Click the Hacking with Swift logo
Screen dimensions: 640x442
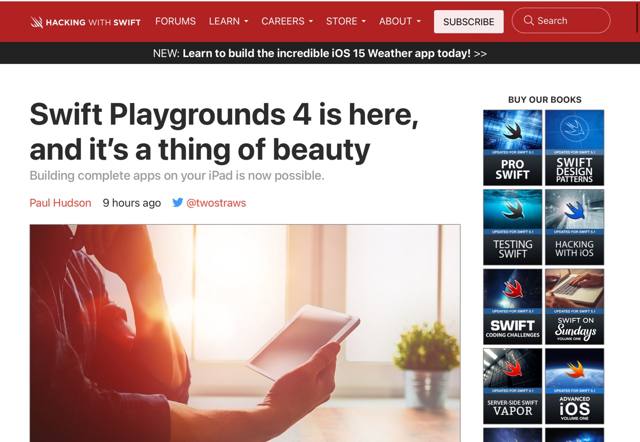[85, 21]
